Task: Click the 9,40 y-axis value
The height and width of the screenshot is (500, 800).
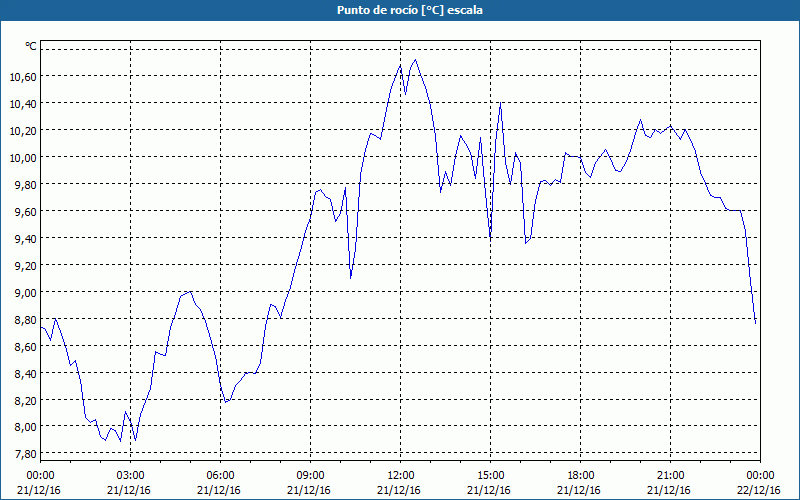Action: (26, 239)
